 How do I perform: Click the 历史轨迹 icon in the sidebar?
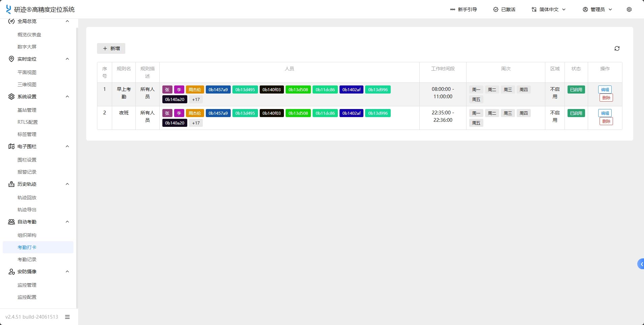pos(11,184)
